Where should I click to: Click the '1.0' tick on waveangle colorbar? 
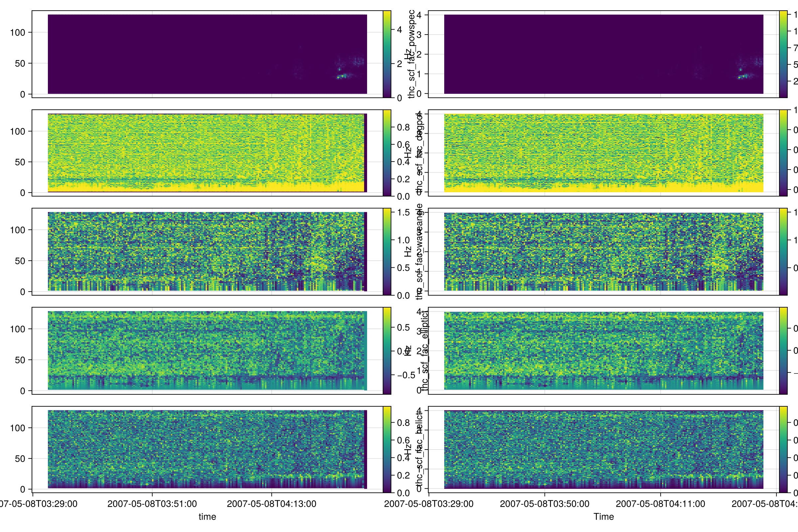pyautogui.click(x=403, y=240)
